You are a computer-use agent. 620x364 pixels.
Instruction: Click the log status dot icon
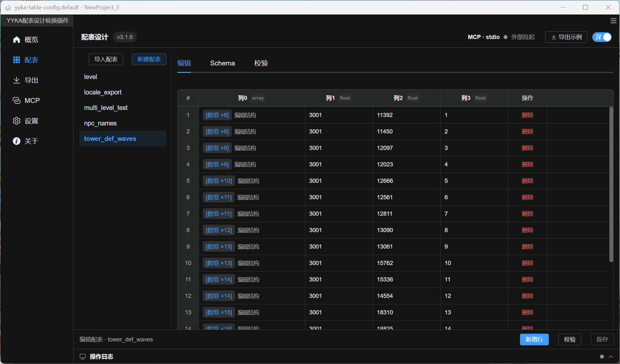point(602,357)
